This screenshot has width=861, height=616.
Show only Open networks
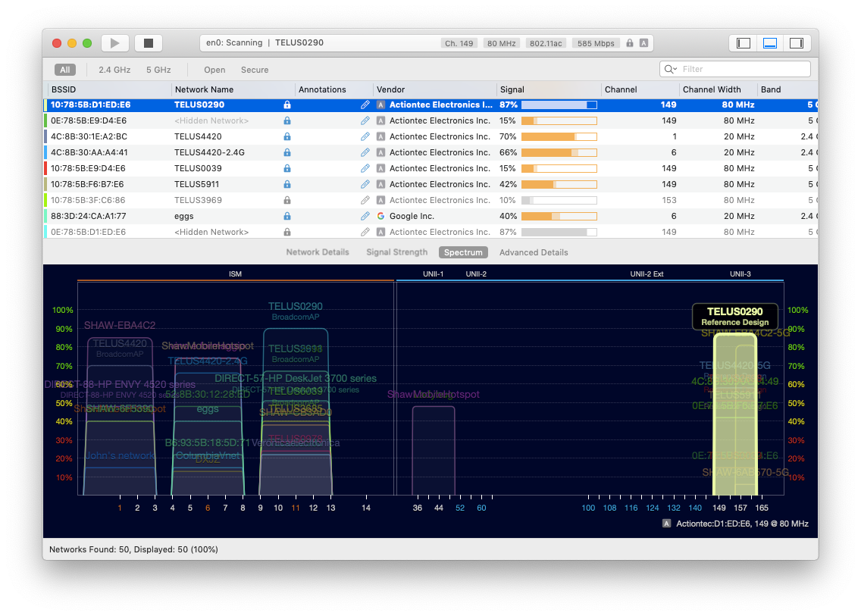[214, 70]
